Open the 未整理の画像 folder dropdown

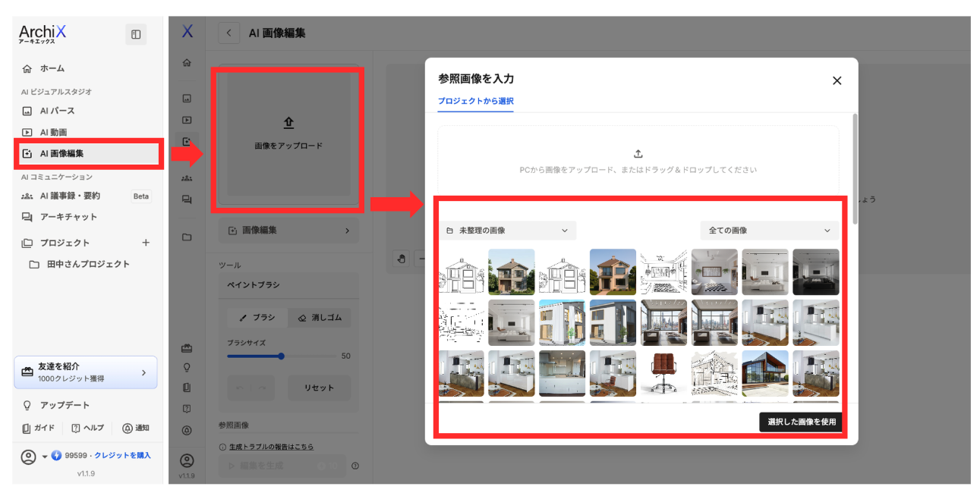(x=507, y=230)
